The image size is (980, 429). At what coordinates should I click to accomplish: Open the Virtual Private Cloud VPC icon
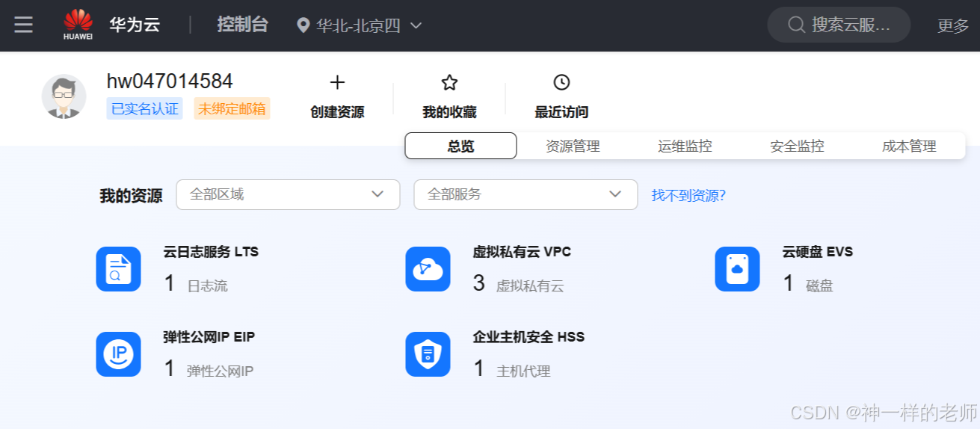[x=428, y=269]
